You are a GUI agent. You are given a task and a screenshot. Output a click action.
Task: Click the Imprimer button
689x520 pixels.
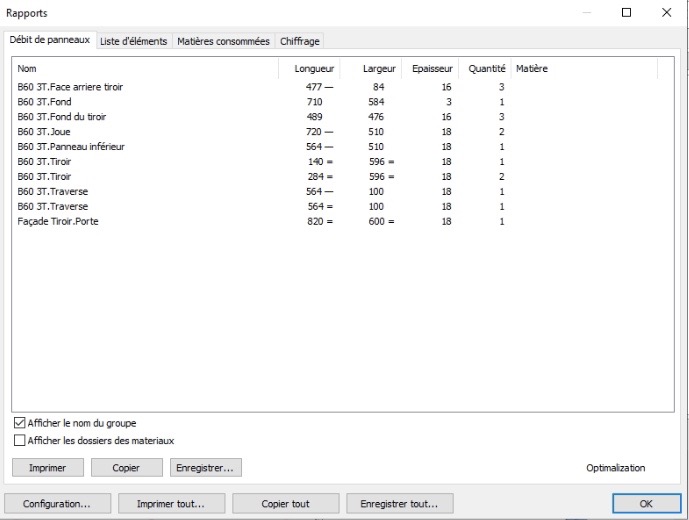[x=47, y=467]
